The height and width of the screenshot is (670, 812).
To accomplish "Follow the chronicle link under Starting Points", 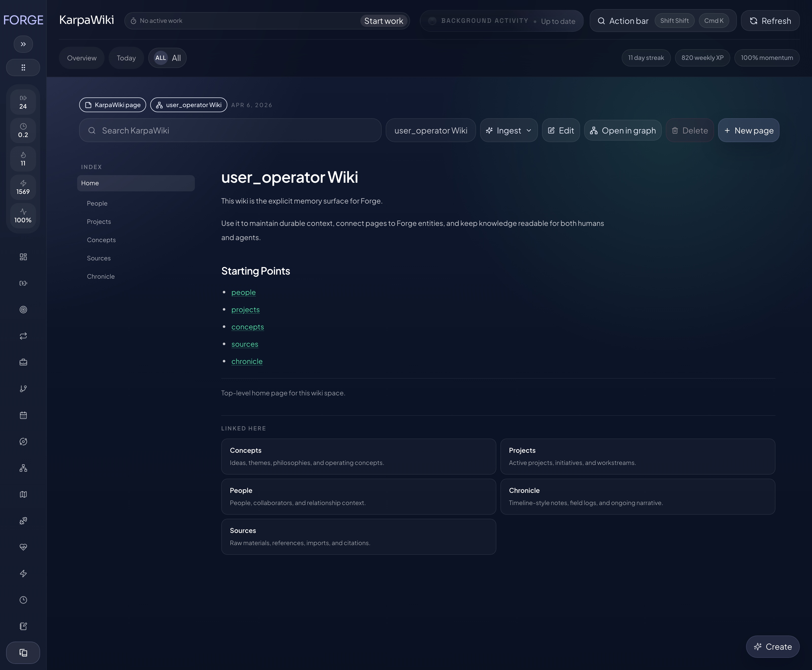I will click(x=247, y=361).
